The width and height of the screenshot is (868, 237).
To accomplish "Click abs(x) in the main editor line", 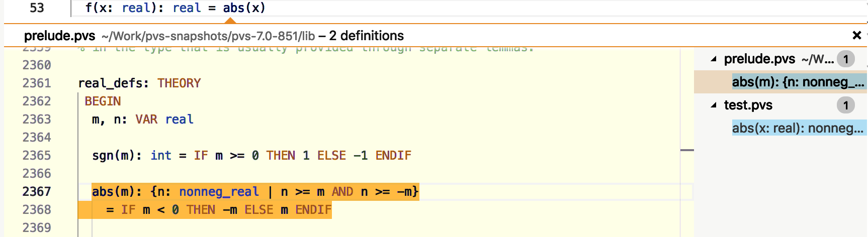I will click(x=244, y=8).
